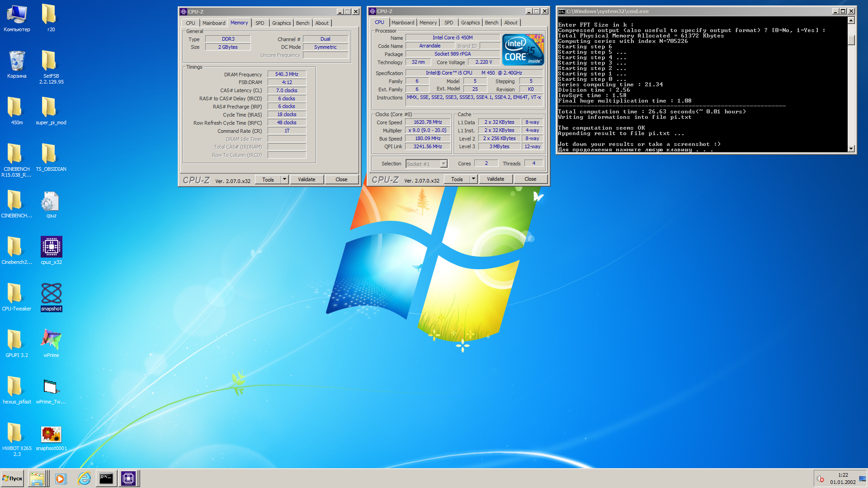Click the Core Voltage 2.220 V field
The width and height of the screenshot is (868, 488).
(483, 62)
